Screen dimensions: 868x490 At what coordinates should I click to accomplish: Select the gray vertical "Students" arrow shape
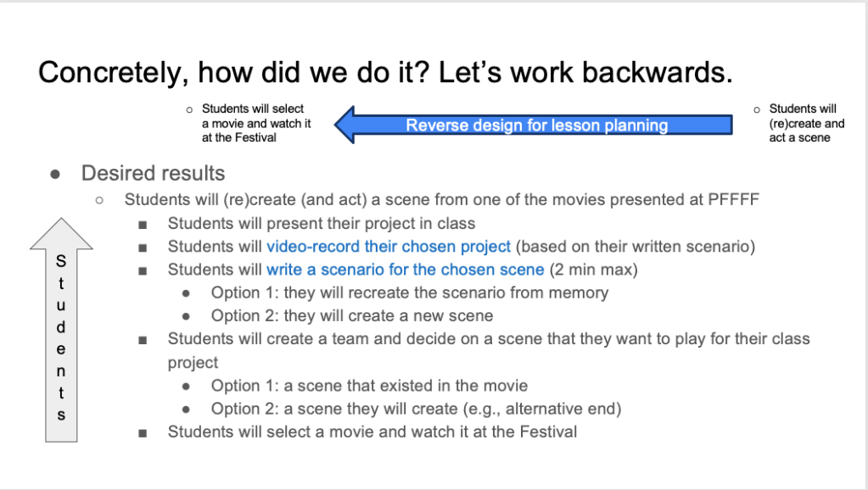[x=61, y=331]
